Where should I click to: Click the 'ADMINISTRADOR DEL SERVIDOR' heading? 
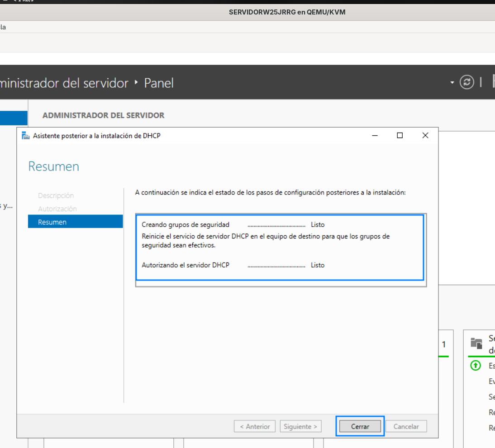(x=104, y=115)
